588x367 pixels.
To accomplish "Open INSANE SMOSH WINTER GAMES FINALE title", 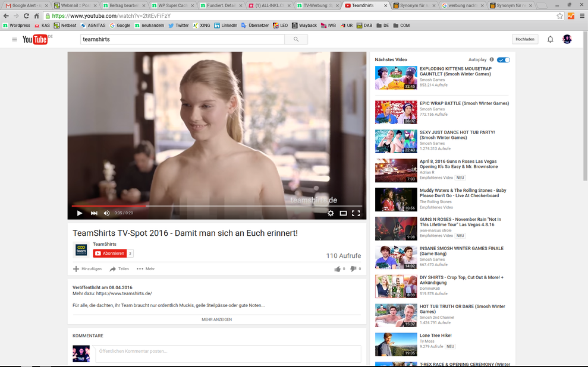I will coord(461,251).
